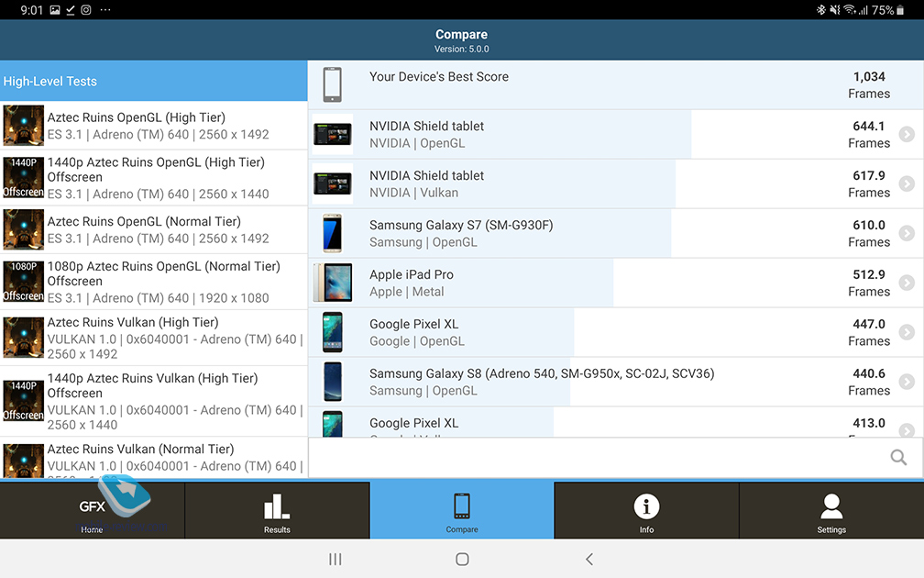Viewport: 924px width, 578px height.
Task: Tap the NVIDIA Shield tablet OpenGL device image
Action: point(333,135)
